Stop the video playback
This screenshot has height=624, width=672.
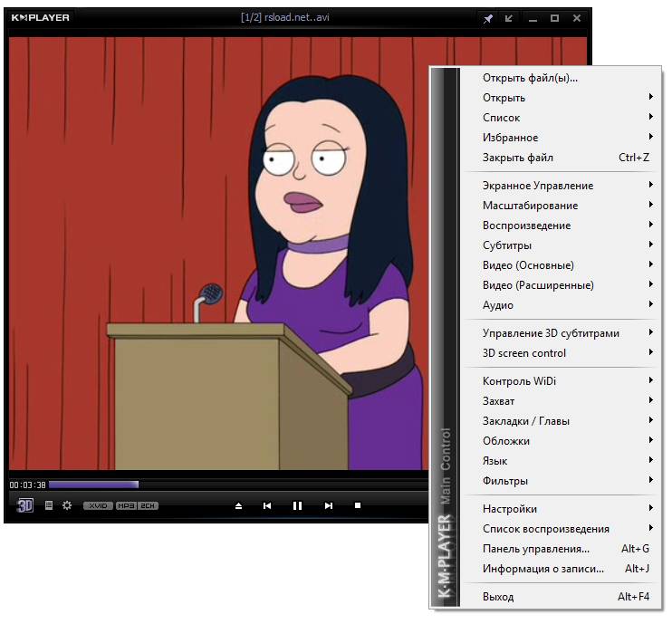(358, 505)
